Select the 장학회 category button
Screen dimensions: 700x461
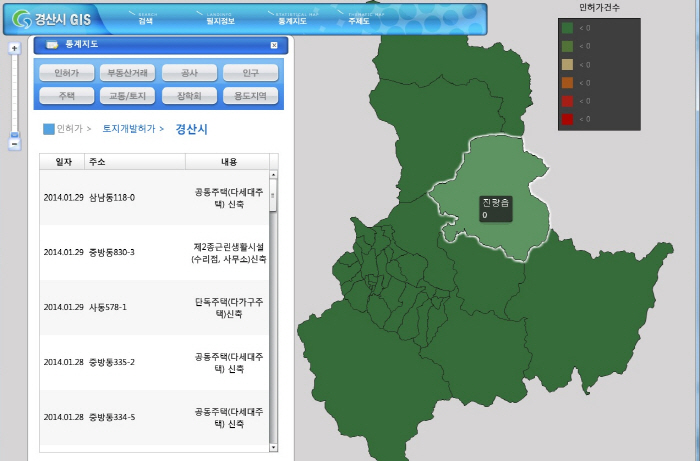coord(189,96)
